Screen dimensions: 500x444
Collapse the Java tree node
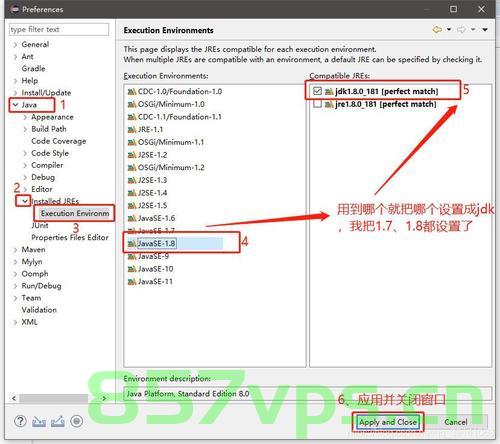click(x=15, y=105)
